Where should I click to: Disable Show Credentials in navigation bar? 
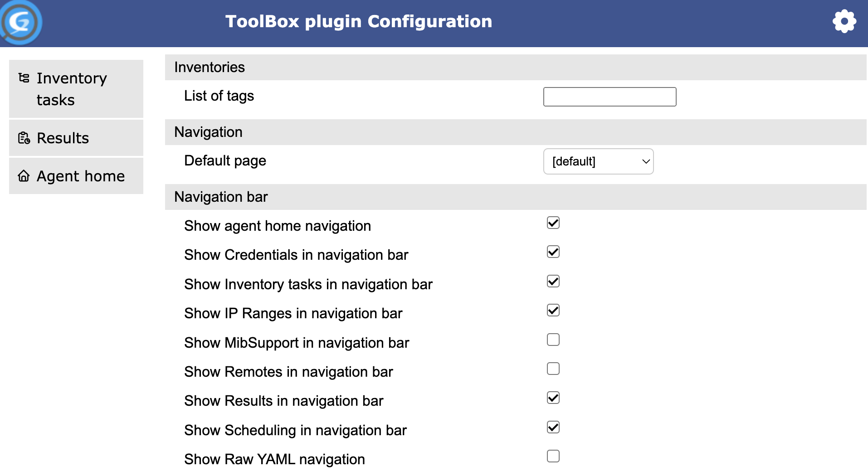(553, 252)
